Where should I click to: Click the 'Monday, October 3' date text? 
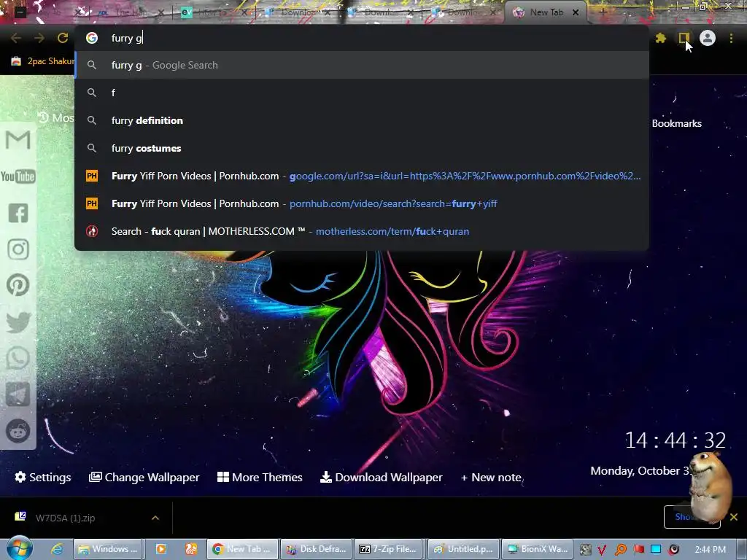coord(639,470)
